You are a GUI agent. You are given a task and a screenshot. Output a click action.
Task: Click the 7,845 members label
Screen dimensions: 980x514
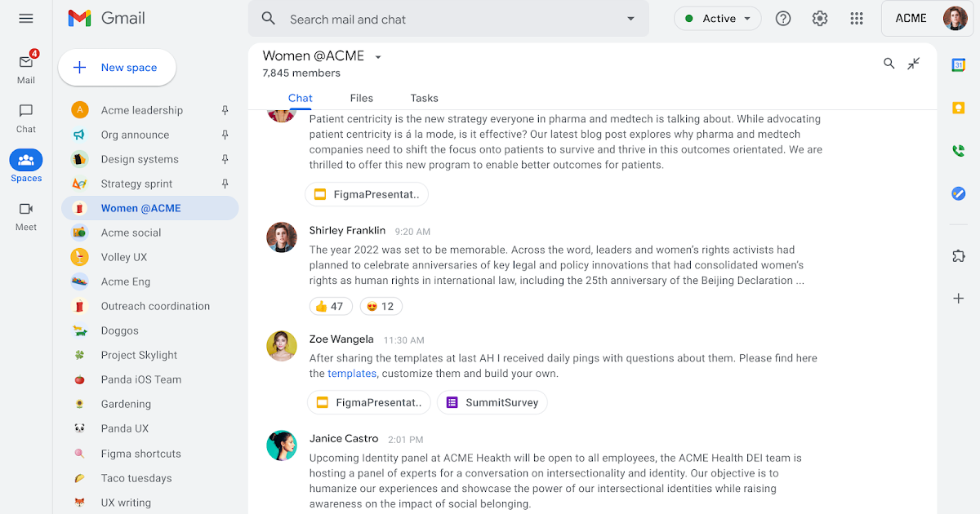[301, 73]
